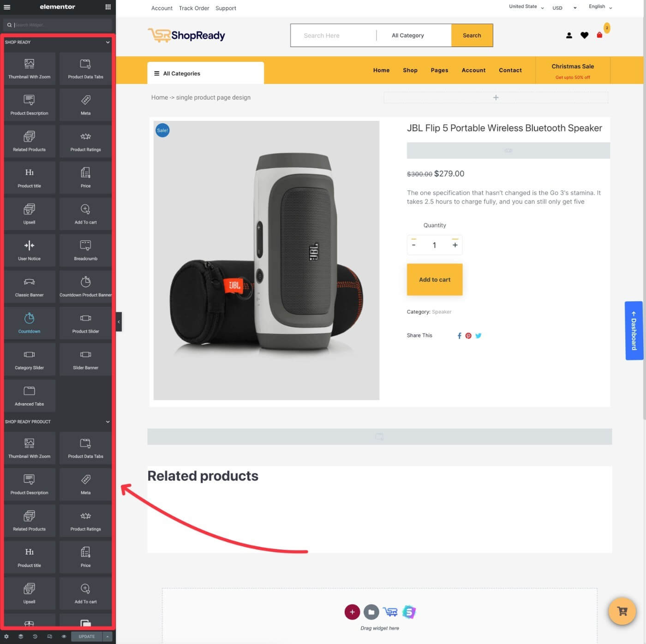
Task: Share product on Twitter
Action: (479, 336)
